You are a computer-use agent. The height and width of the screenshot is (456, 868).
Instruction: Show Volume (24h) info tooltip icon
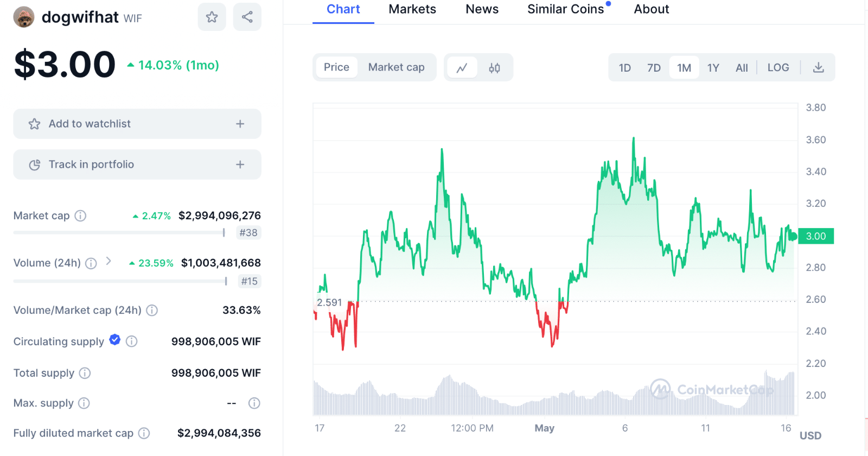pyautogui.click(x=91, y=263)
